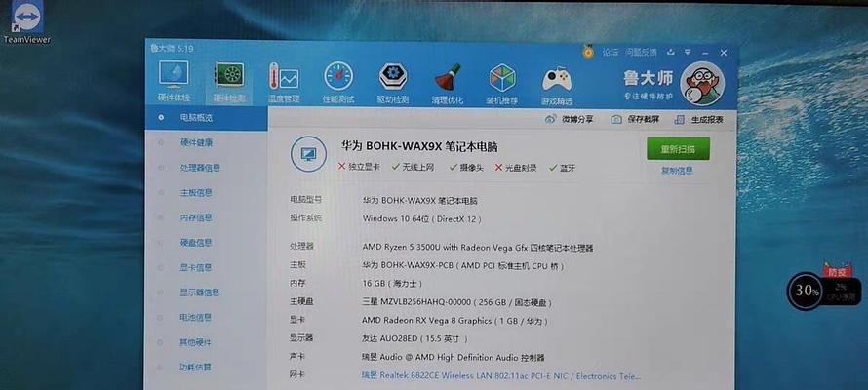Click the 华为 BOHK-WAX9X 笔记本电脑 heading
The height and width of the screenshot is (390, 868).
click(x=419, y=146)
